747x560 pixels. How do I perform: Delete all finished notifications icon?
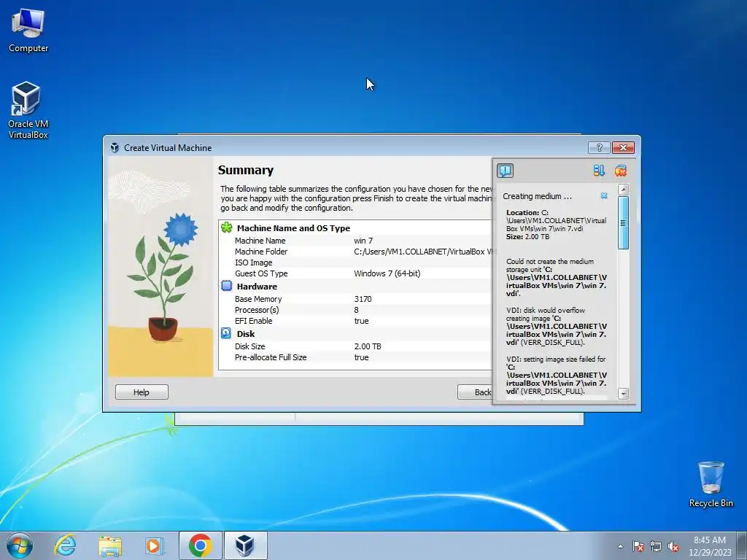click(x=620, y=171)
